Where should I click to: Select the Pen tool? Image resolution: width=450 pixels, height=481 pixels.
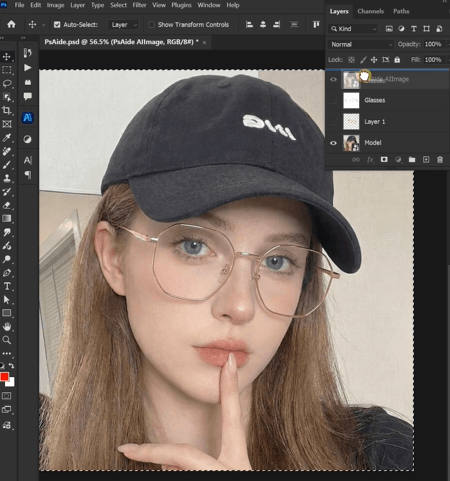7,273
